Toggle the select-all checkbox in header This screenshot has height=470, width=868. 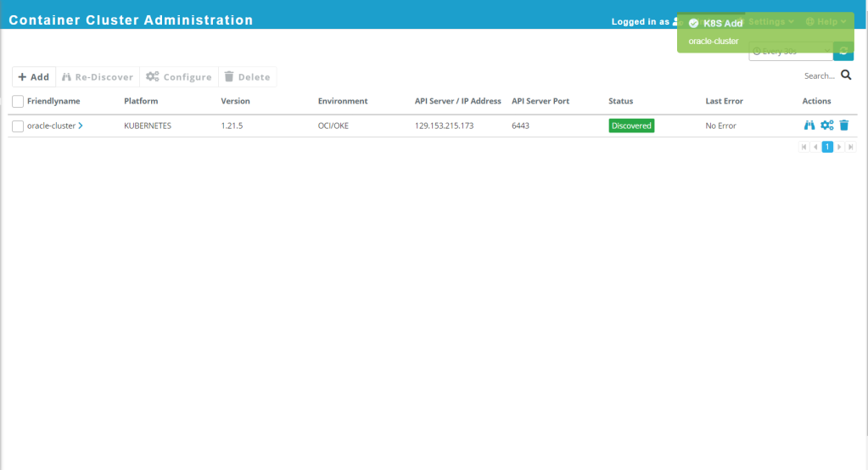click(x=18, y=101)
